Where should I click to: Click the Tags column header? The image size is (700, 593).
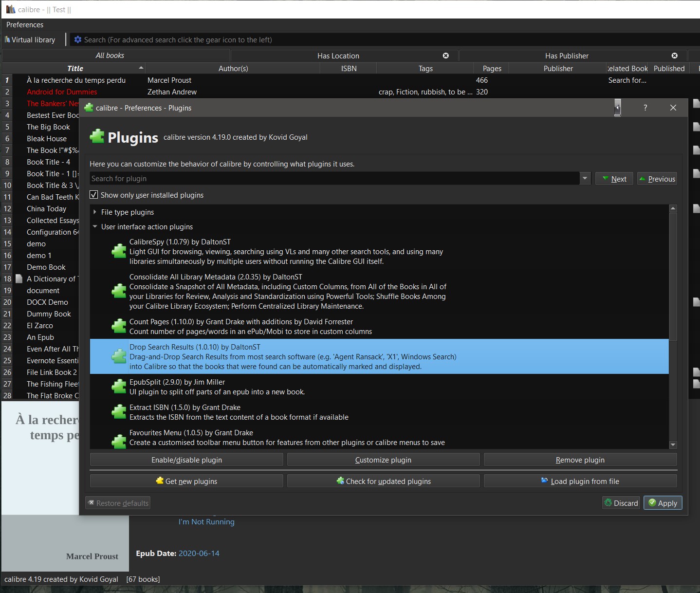point(425,68)
